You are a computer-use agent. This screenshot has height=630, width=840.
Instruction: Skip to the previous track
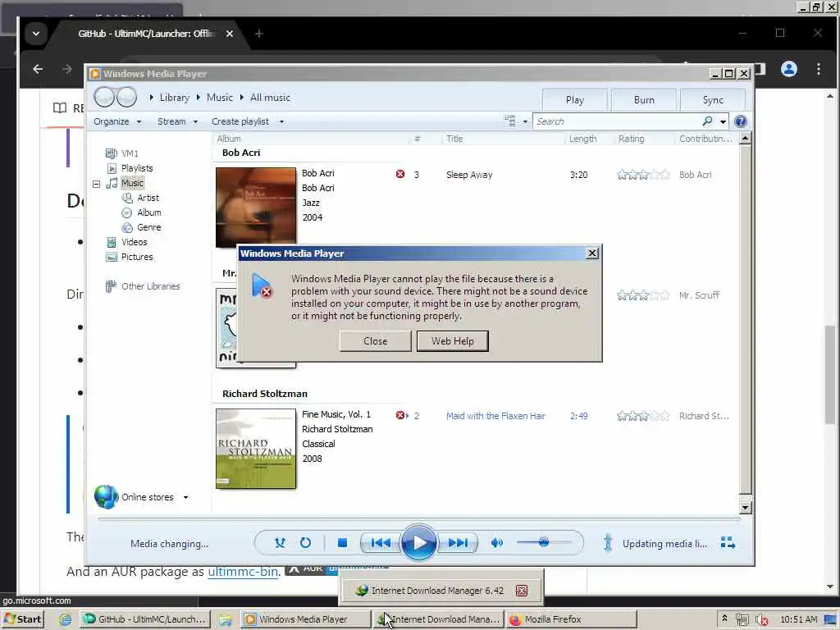tap(381, 543)
